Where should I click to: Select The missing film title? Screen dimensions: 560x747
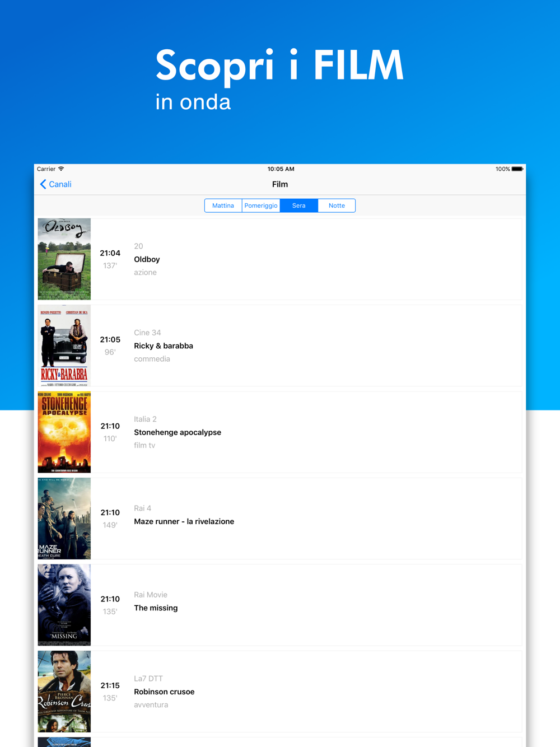pos(156,608)
